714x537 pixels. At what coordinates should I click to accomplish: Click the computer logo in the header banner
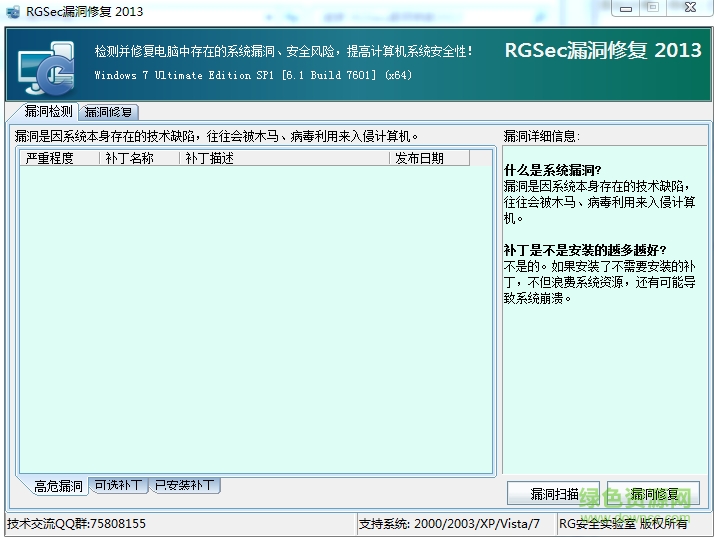(x=44, y=69)
